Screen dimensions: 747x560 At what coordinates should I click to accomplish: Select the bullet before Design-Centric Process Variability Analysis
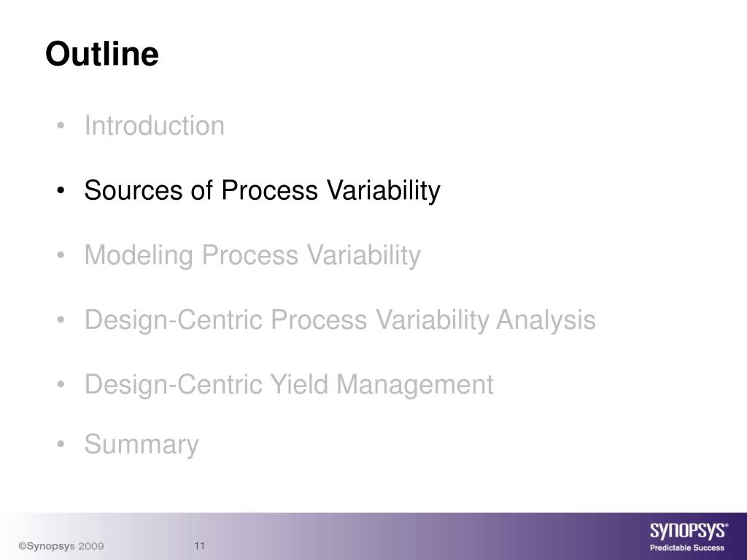60,320
